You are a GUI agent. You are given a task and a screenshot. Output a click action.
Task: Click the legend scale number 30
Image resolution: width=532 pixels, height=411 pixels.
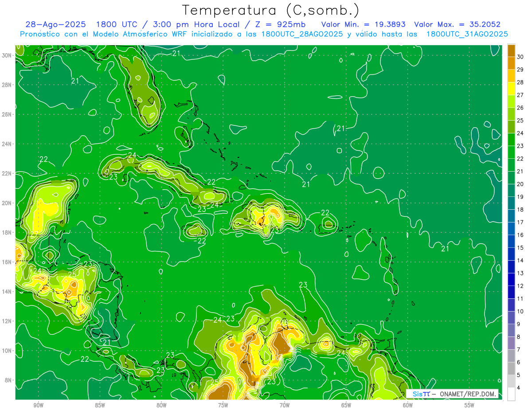pyautogui.click(x=520, y=56)
